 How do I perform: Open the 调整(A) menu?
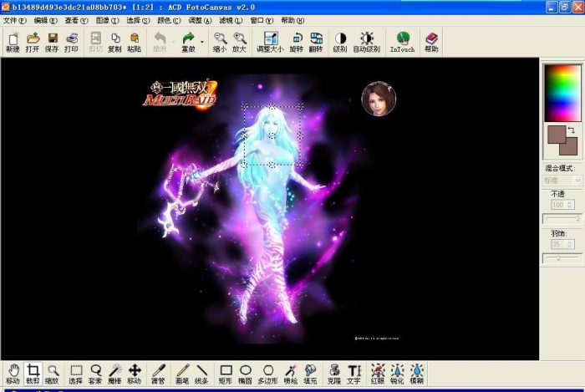pos(200,21)
